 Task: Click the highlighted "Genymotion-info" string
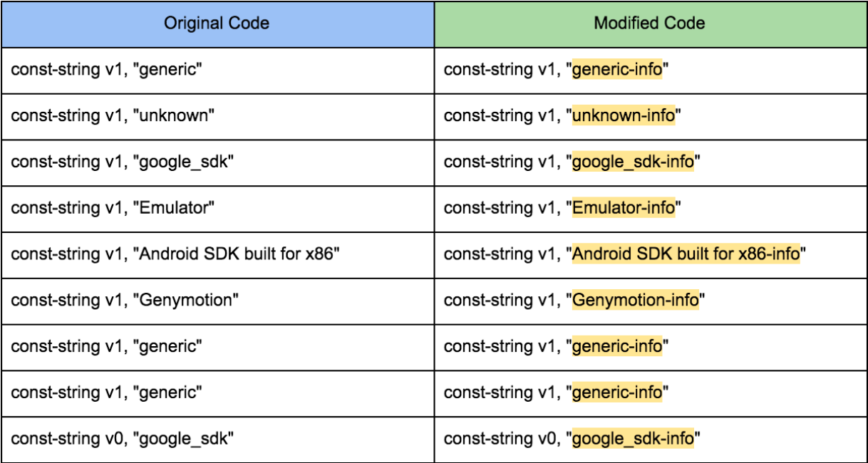(635, 301)
